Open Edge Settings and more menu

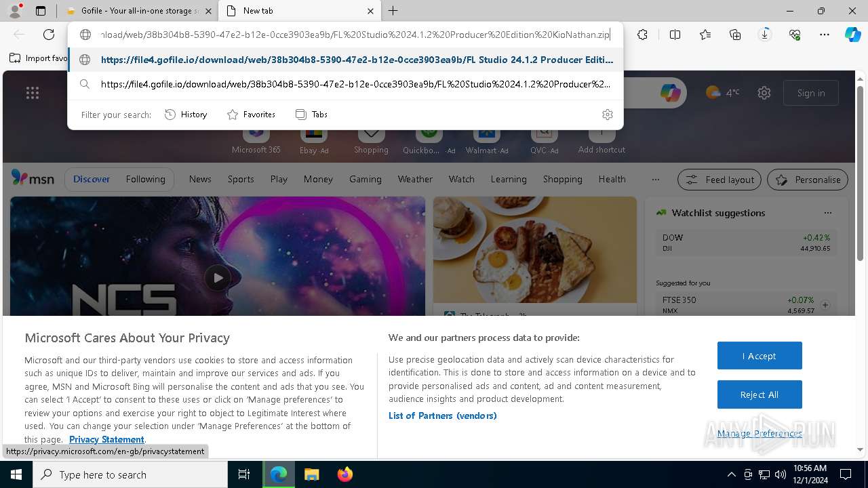click(825, 35)
